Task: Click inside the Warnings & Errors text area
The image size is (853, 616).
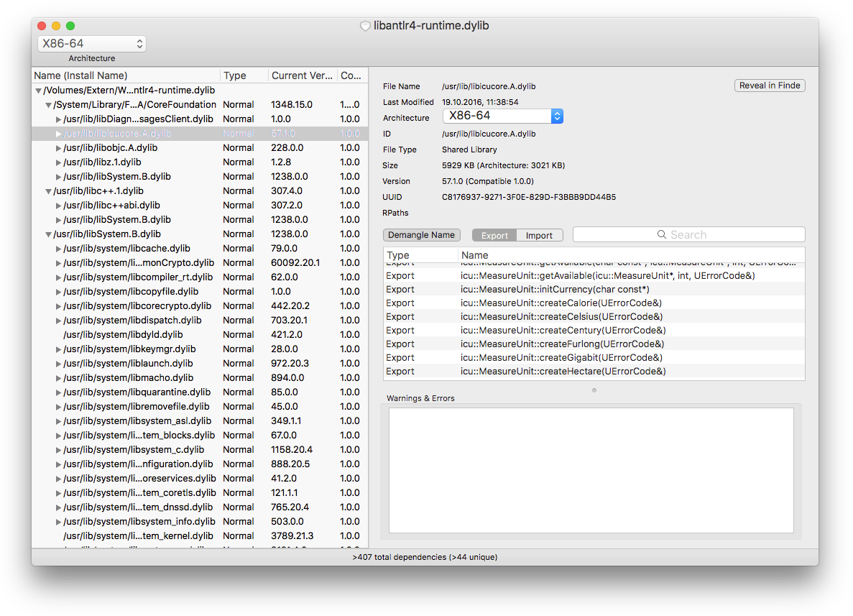Action: [x=591, y=471]
